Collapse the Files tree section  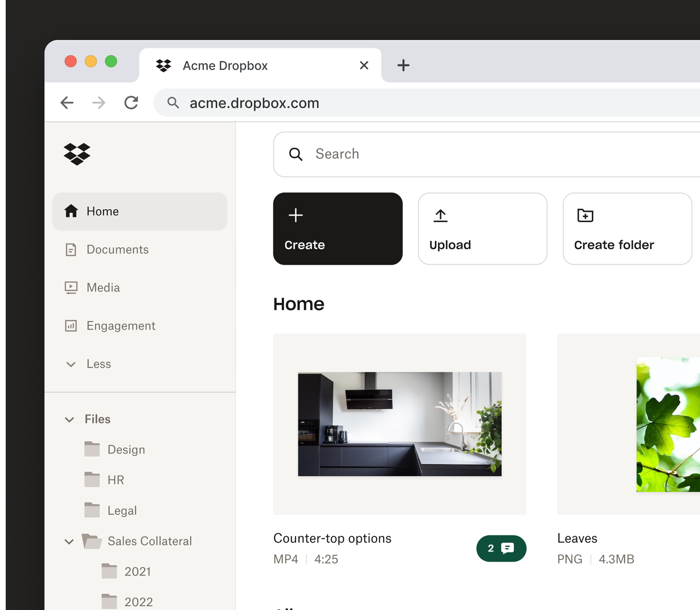[70, 419]
